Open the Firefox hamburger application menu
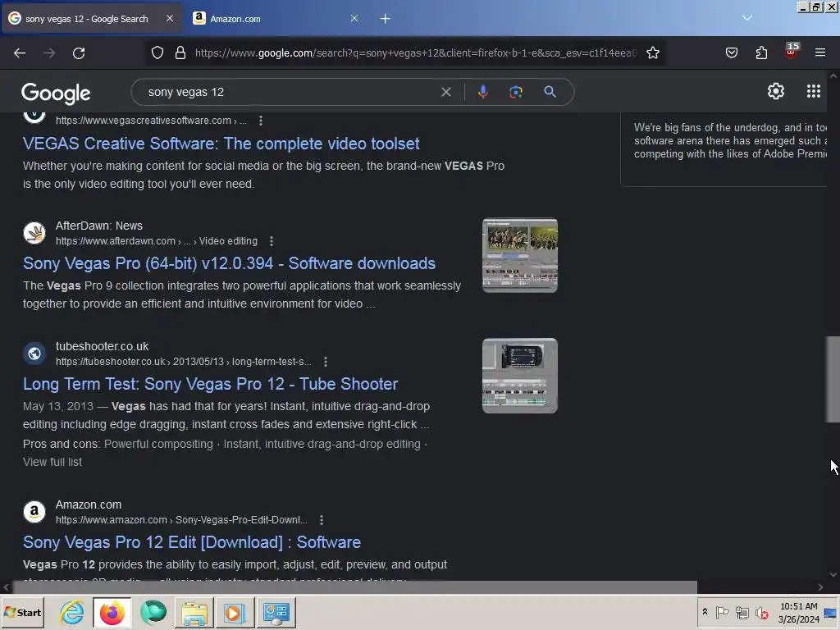 (820, 53)
